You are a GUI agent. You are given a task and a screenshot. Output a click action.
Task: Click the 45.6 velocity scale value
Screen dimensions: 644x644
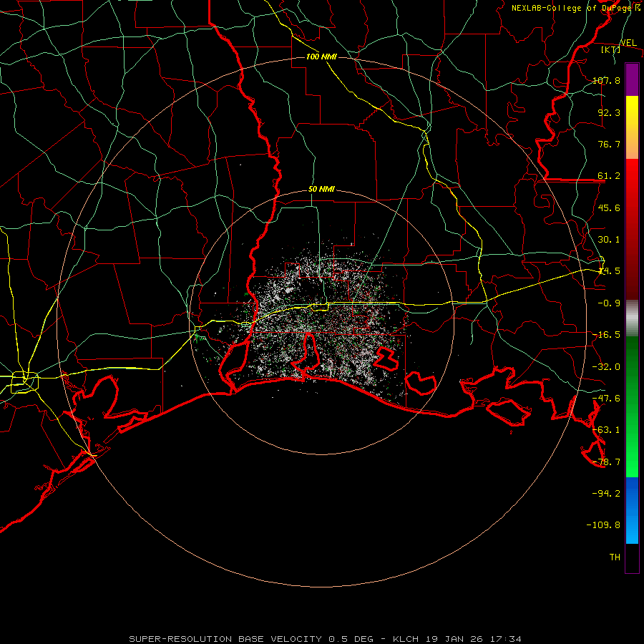609,208
